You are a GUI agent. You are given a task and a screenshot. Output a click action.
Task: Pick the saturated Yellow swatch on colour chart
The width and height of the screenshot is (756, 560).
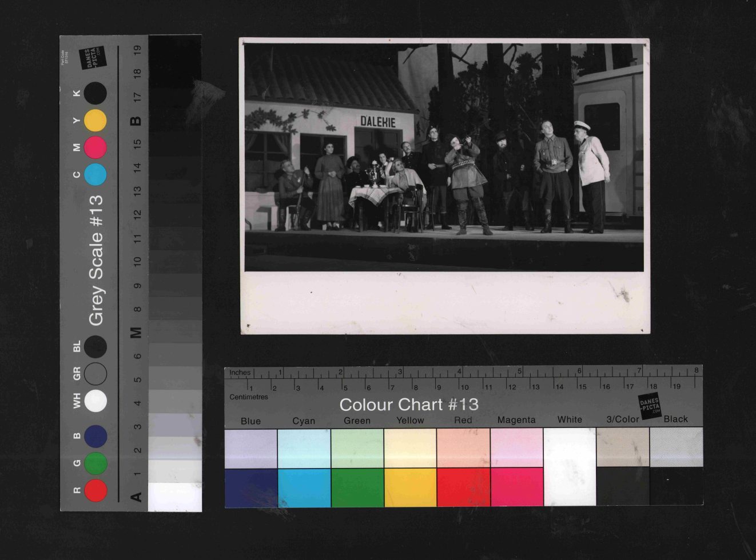click(x=410, y=487)
